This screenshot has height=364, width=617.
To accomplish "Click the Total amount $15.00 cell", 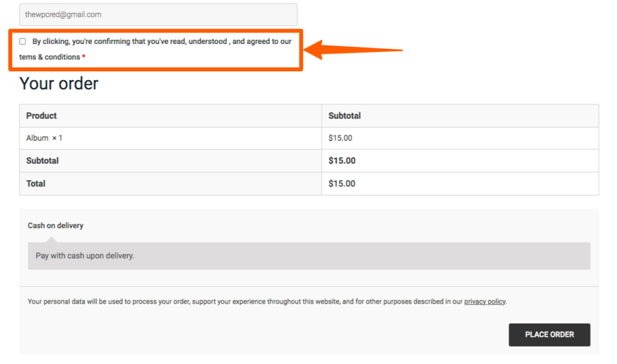I will point(342,184).
